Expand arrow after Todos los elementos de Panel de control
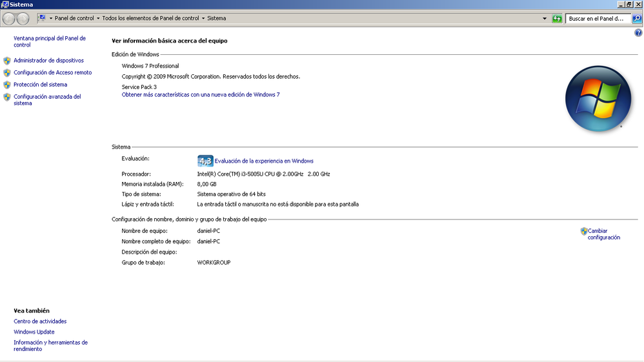 (x=203, y=19)
